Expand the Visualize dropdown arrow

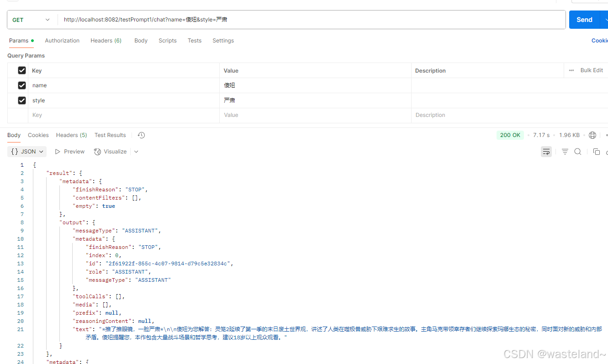click(x=136, y=152)
